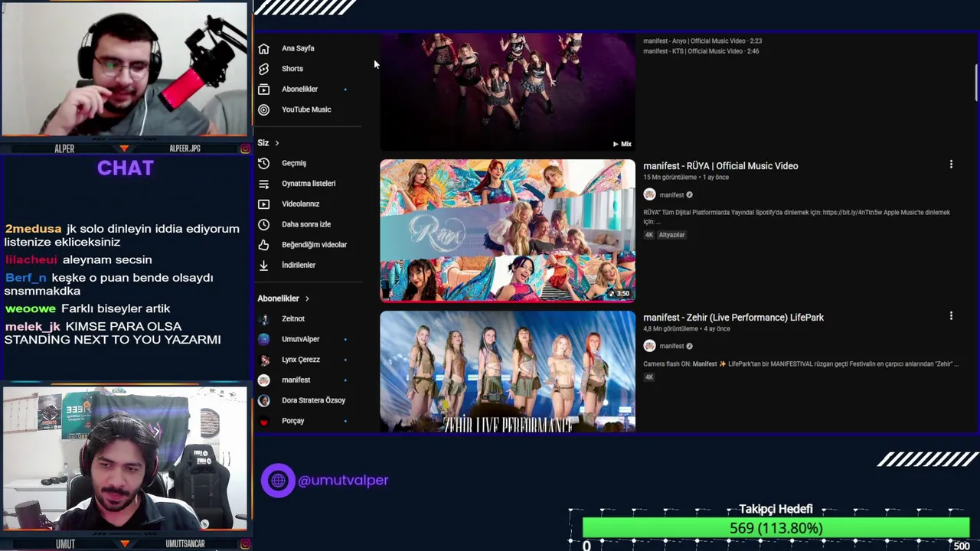Select Geçmiş menu label

pos(294,163)
